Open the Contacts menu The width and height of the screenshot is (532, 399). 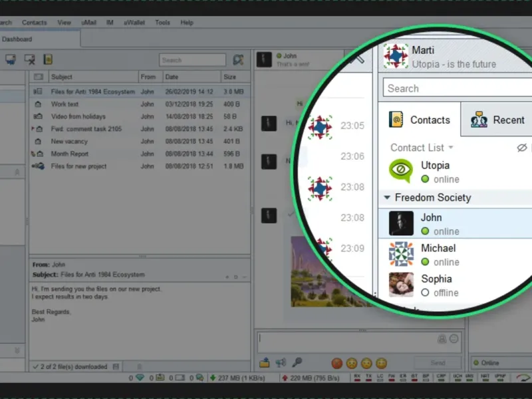pos(35,23)
